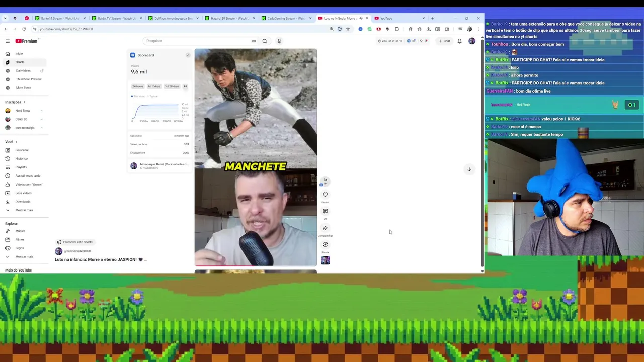Switch to CaduGaming Stream tab
This screenshot has width=644, height=362.
click(x=286, y=18)
